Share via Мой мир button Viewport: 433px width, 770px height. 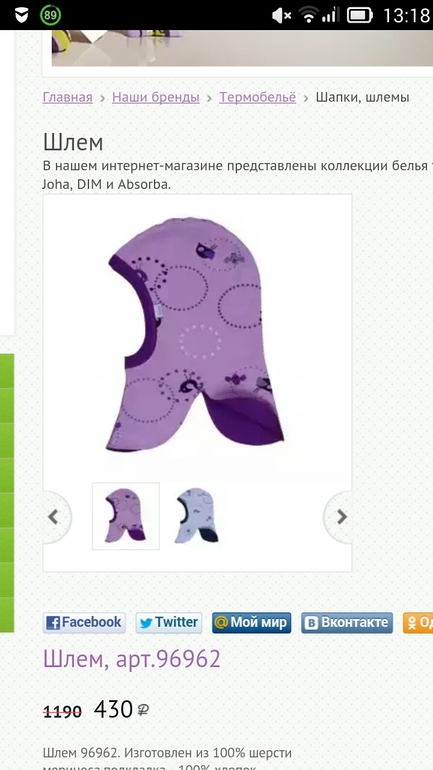[252, 623]
